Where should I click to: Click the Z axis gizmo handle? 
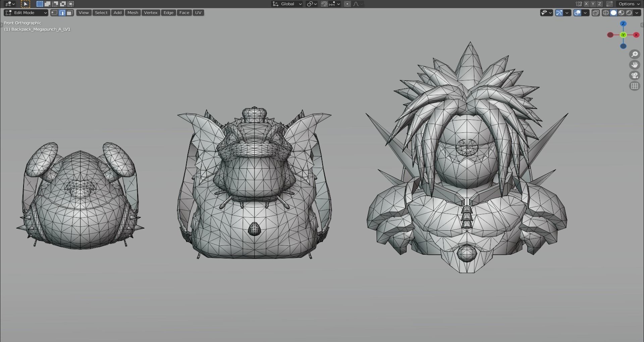click(x=623, y=24)
